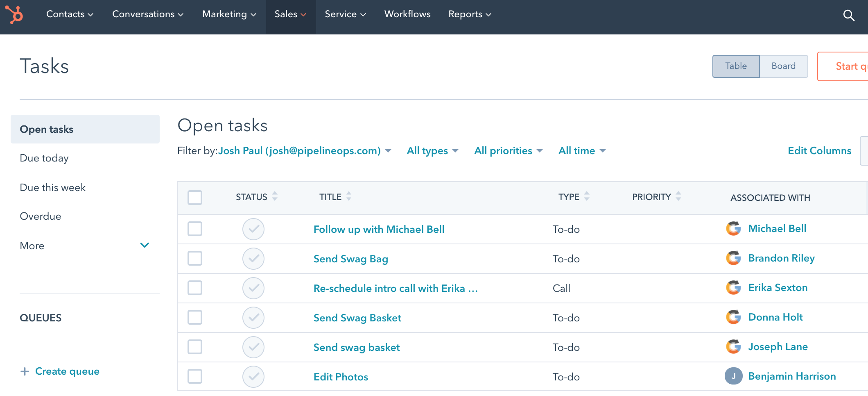The image size is (868, 396).
Task: Switch to the Board view tab
Action: [x=783, y=66]
